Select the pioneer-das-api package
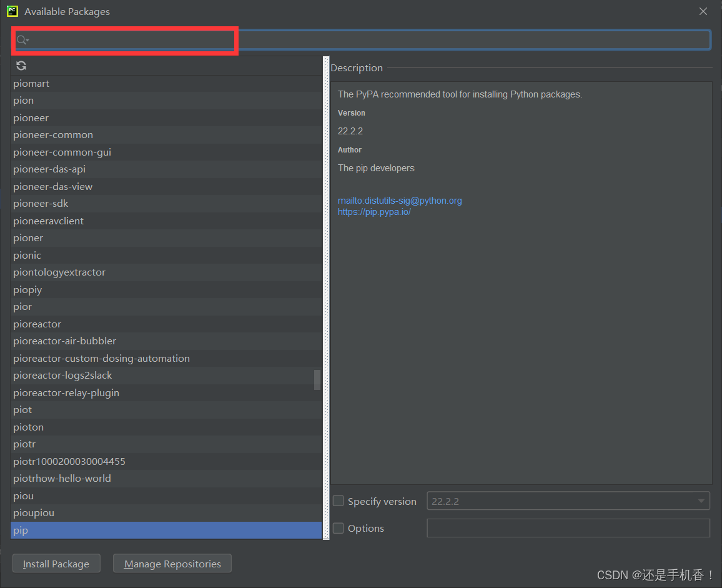Image resolution: width=722 pixels, height=588 pixels. click(166, 169)
